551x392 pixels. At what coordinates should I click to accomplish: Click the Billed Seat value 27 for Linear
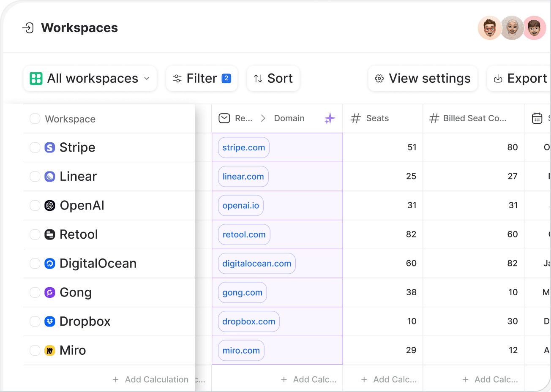click(513, 177)
